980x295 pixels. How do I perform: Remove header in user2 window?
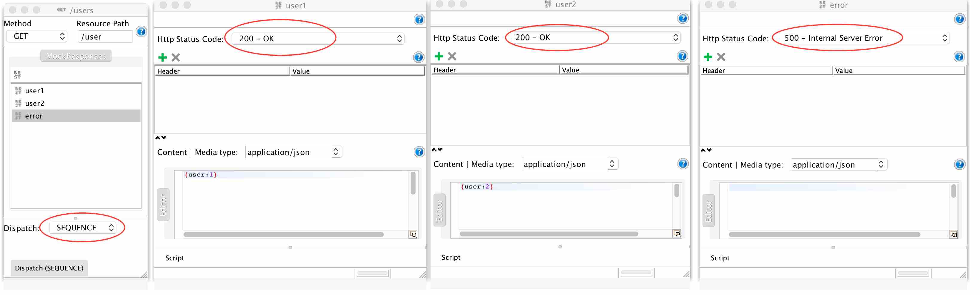coord(452,56)
